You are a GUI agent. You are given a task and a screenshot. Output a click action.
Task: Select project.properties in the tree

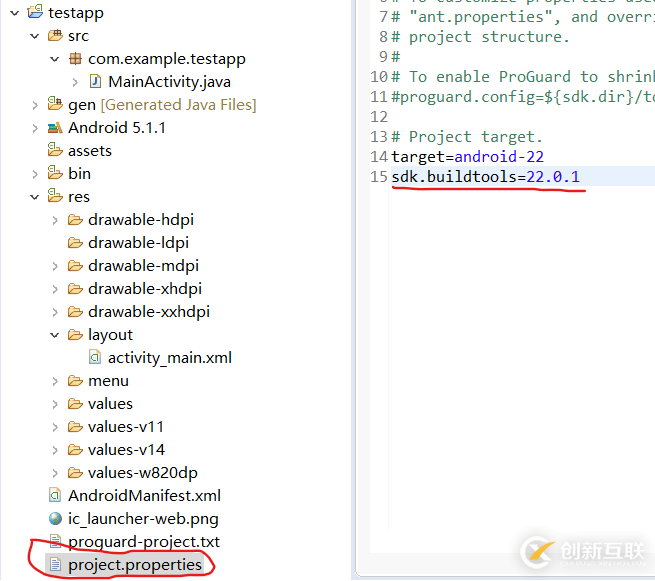[x=135, y=565]
